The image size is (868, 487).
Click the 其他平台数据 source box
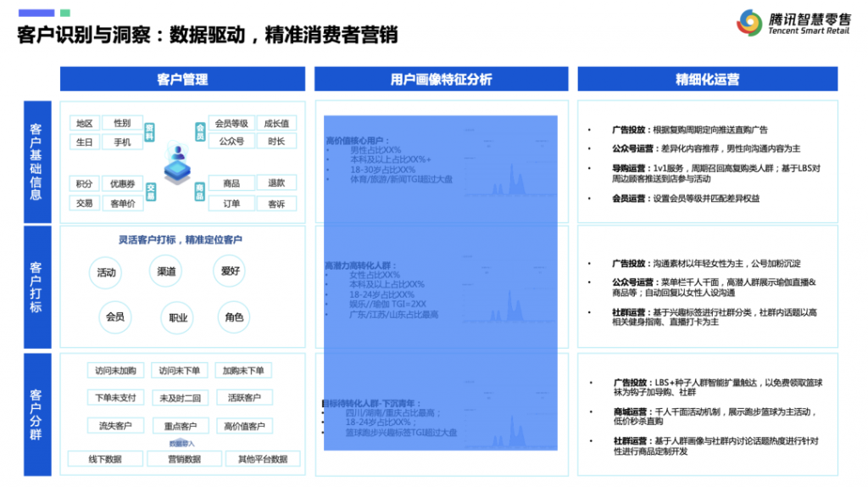click(x=263, y=459)
